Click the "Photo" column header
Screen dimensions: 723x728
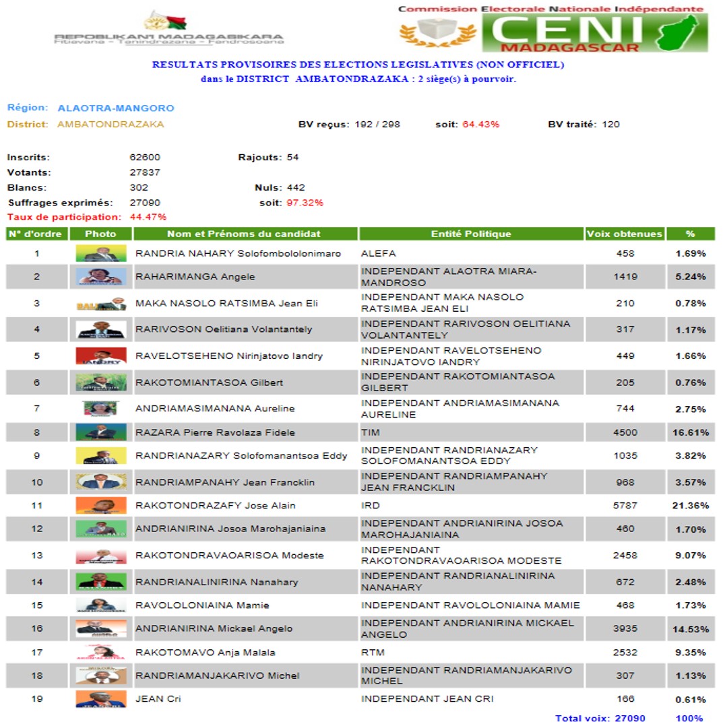[x=101, y=234]
